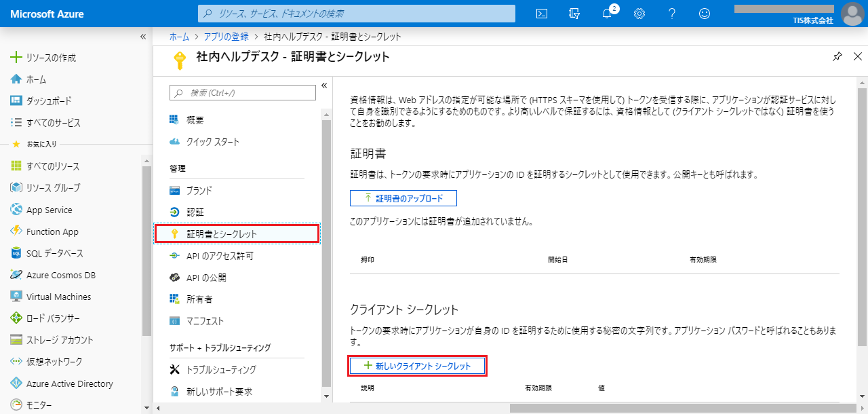Click the 開始日 column header

point(558,259)
